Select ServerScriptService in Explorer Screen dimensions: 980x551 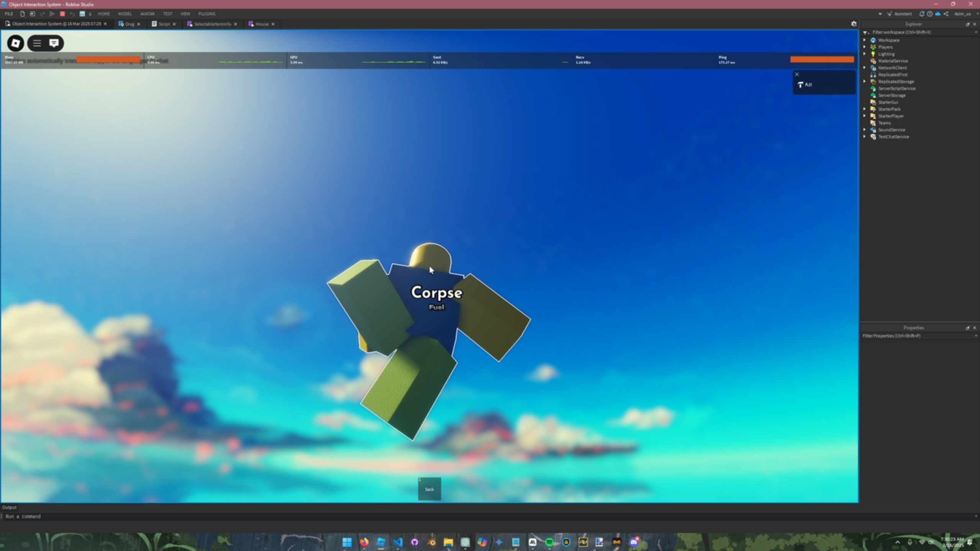[x=897, y=88]
